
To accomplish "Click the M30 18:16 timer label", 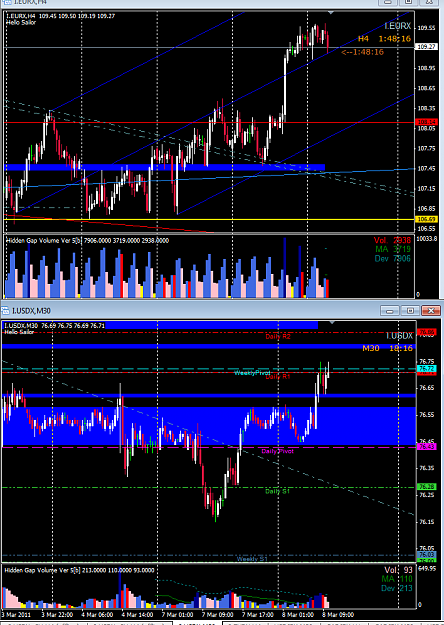I will [387, 348].
